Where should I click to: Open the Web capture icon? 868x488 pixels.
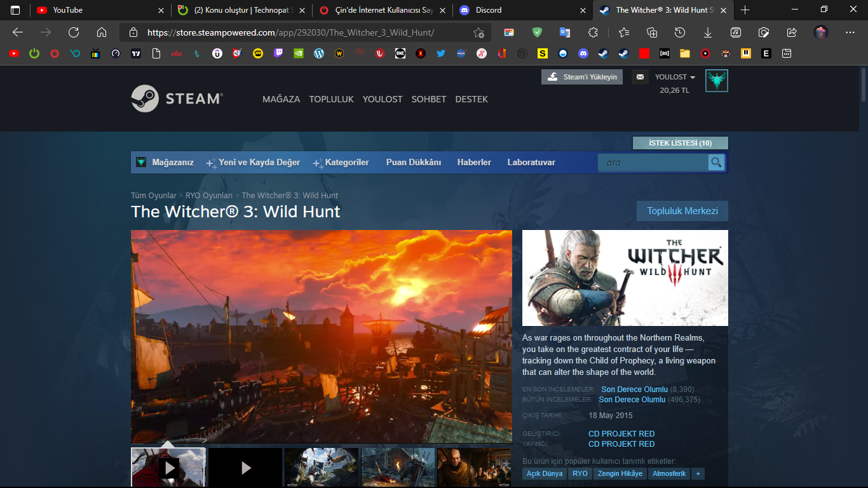click(764, 32)
